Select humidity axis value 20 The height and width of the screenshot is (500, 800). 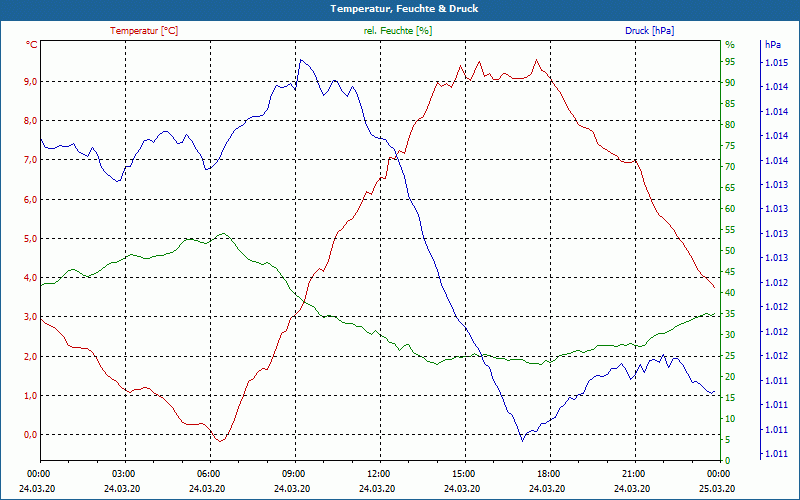coord(730,377)
